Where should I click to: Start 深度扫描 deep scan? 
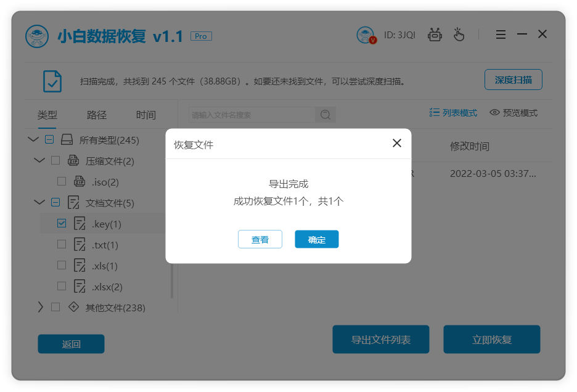click(514, 80)
